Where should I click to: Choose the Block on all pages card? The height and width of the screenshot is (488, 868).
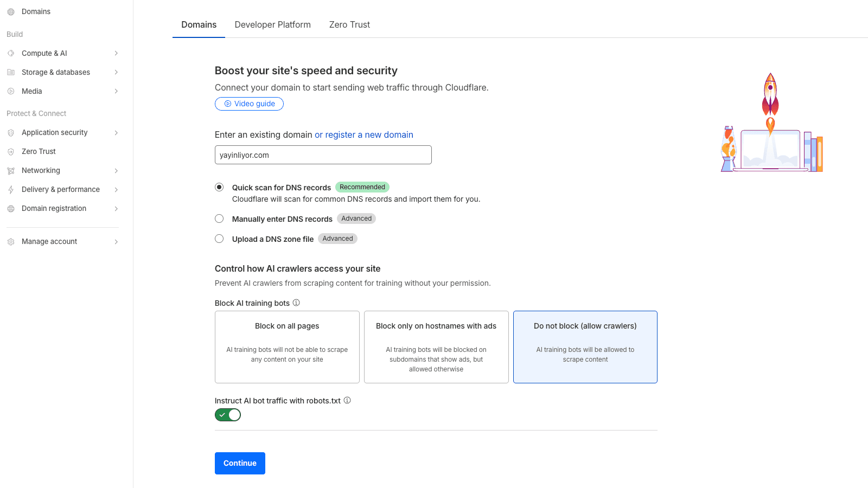[x=287, y=347]
